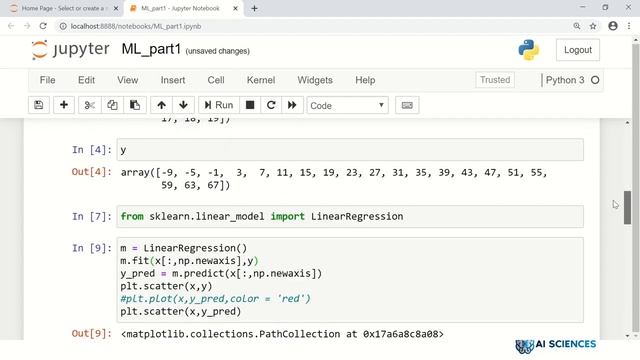Click the In [7] prompt label

point(91,216)
